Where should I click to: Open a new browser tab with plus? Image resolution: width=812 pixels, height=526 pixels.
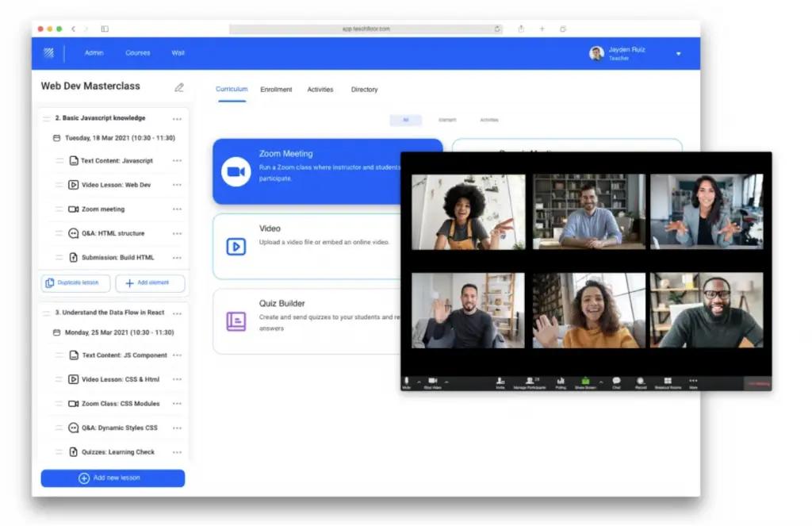[x=542, y=29]
